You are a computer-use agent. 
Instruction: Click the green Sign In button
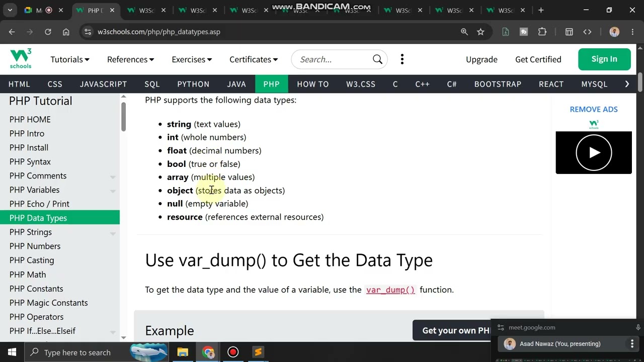(x=604, y=59)
